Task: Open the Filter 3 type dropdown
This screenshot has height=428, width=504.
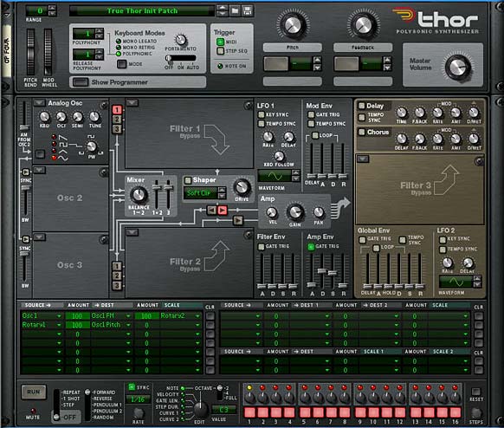Action: 363,159
